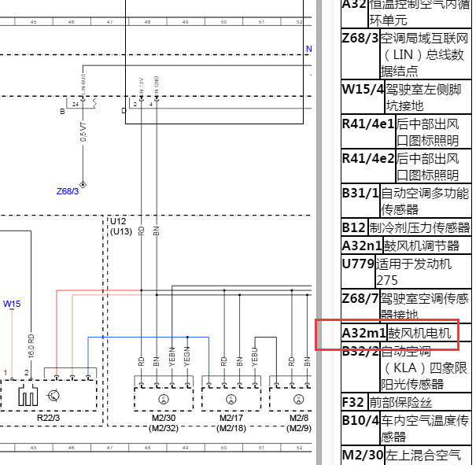476x465 pixels.
Task: Select the A32m1 code in the legend
Action: coord(364,333)
